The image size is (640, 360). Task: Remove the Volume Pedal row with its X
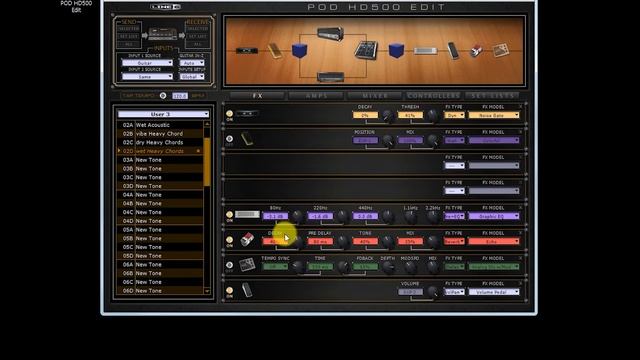[520, 283]
